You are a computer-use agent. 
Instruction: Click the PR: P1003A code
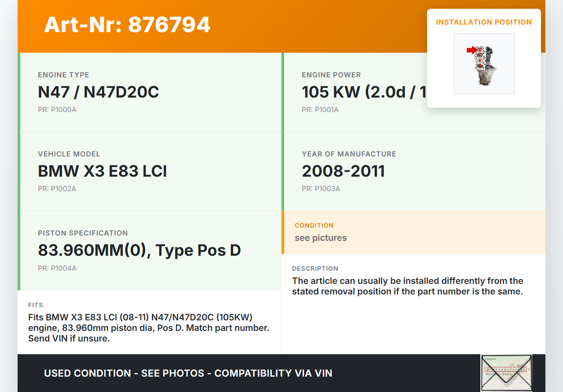[321, 189]
